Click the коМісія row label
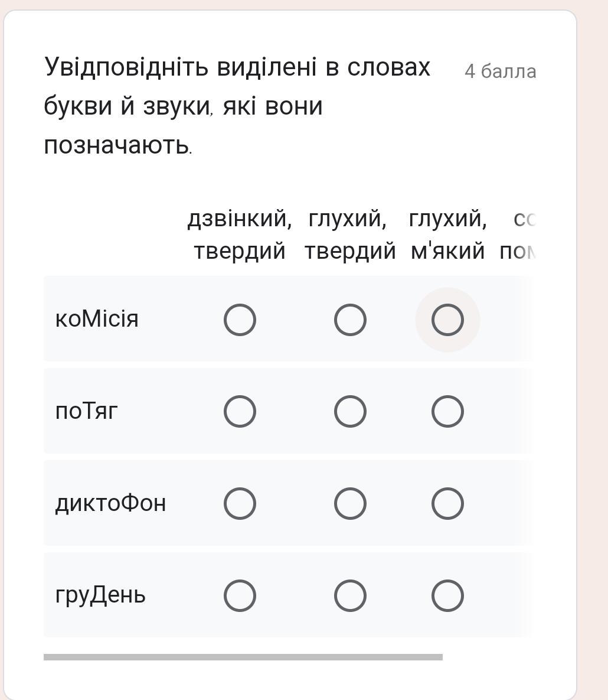Viewport: 608px width, 700px height. tap(97, 319)
